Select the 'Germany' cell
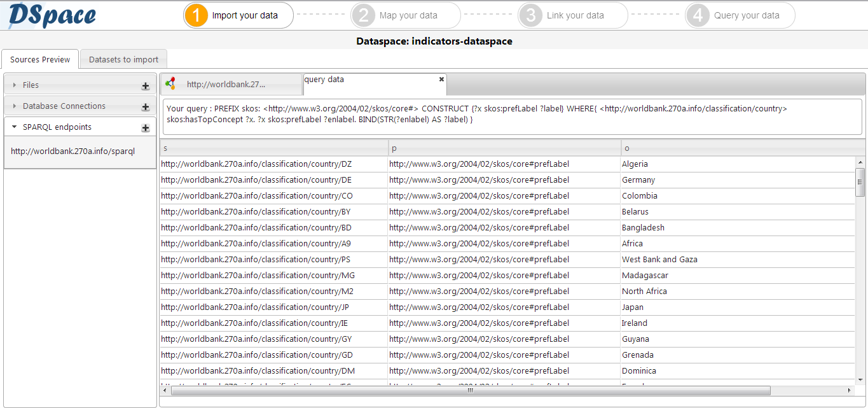 click(x=738, y=180)
